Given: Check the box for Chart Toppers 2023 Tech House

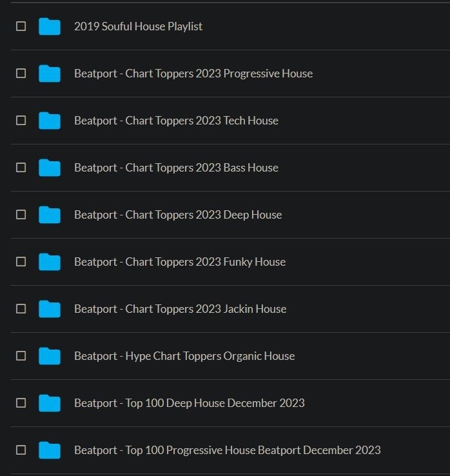Looking at the screenshot, I should [x=21, y=121].
